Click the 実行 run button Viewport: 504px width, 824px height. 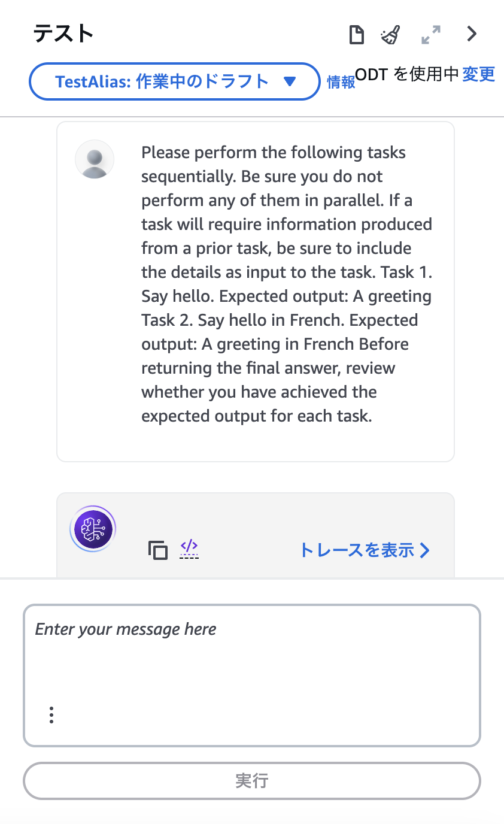[252, 781]
